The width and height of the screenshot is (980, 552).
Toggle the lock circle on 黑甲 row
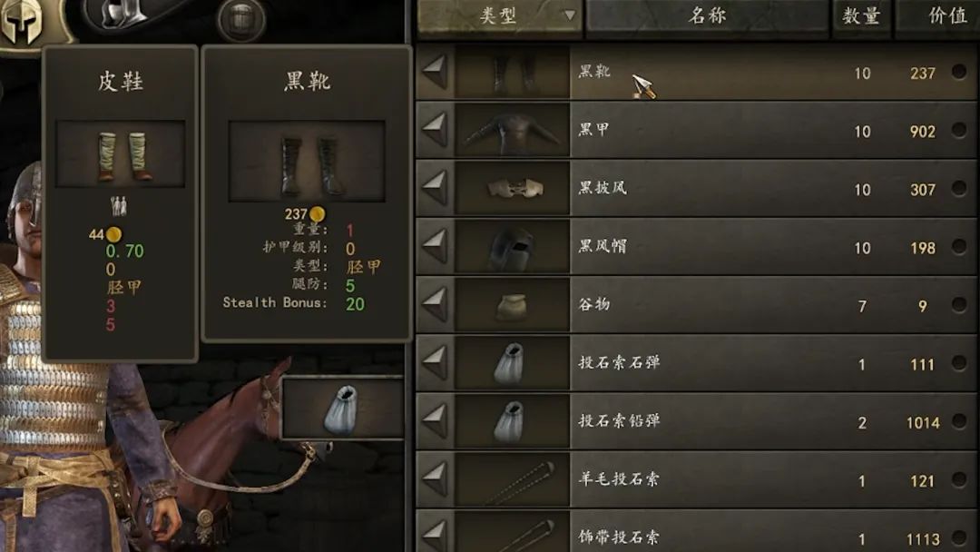coord(959,130)
